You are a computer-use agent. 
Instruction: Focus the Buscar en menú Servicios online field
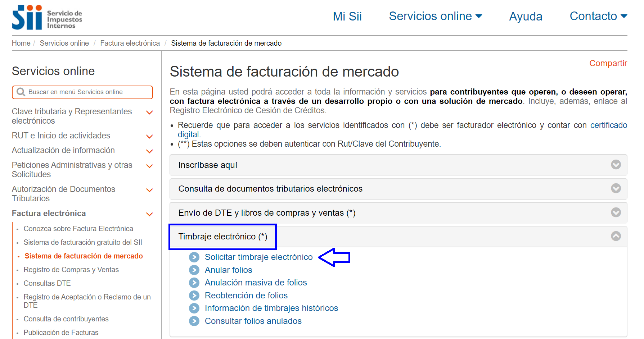(86, 92)
